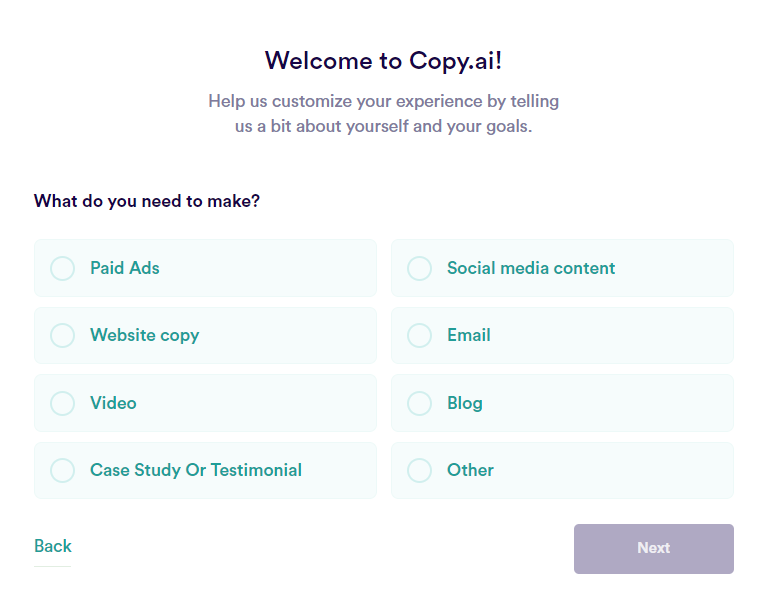Viewport: 777px width, 611px height.
Task: Click the Welcome to Copy.ai! heading
Action: (x=384, y=61)
